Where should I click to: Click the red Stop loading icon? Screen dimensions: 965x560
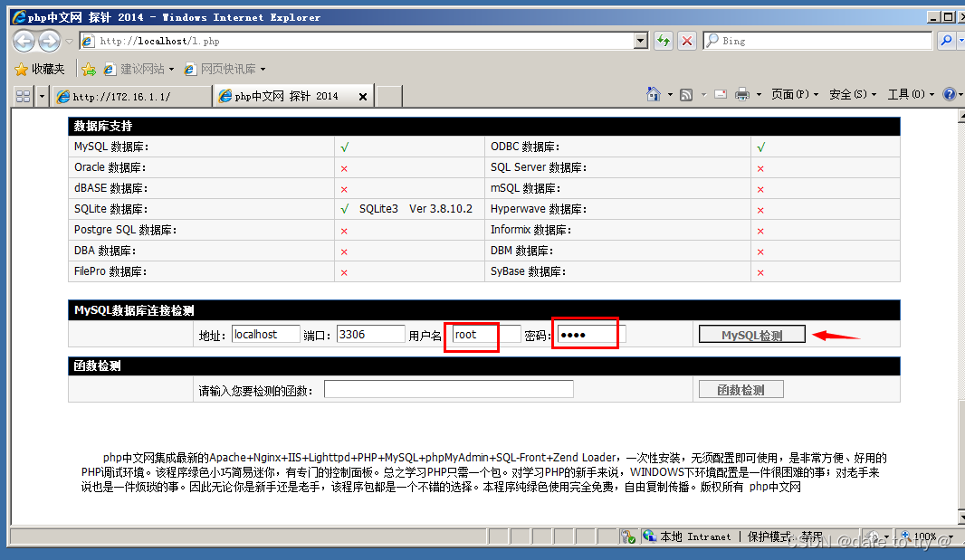tap(687, 42)
